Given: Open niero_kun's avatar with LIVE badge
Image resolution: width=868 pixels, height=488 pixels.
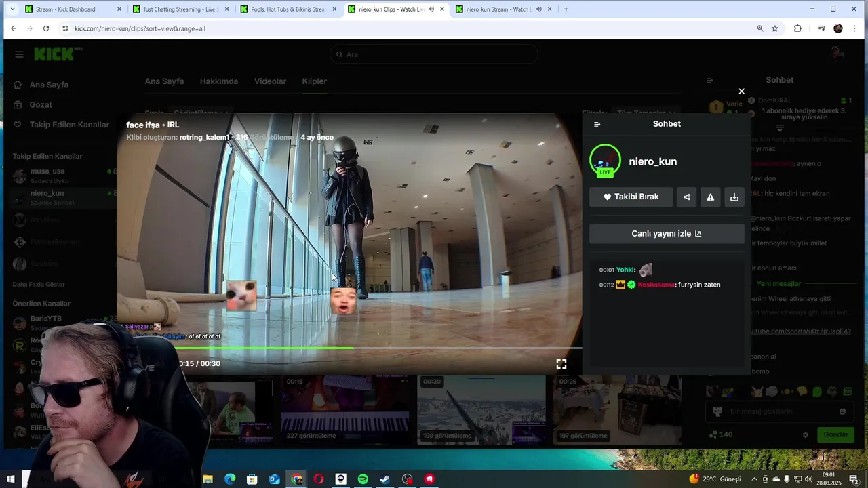Looking at the screenshot, I should pyautogui.click(x=605, y=161).
